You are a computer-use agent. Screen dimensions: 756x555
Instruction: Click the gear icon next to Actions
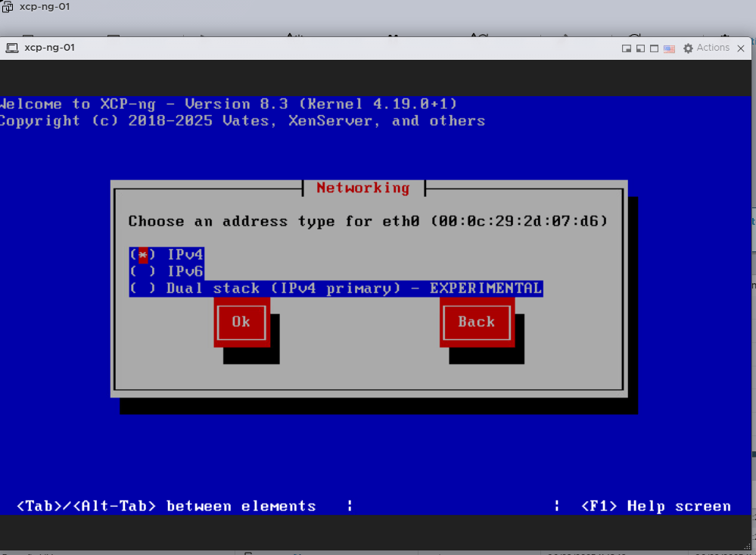point(688,48)
